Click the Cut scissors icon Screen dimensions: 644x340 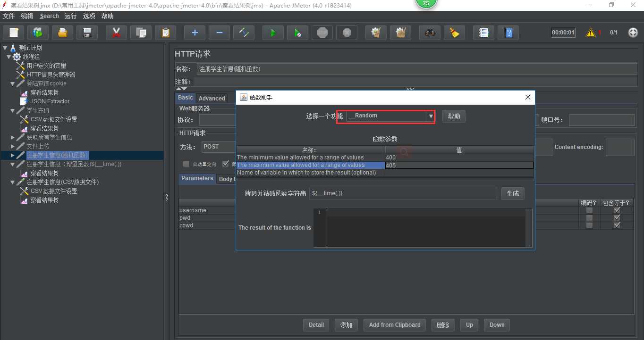click(x=116, y=33)
